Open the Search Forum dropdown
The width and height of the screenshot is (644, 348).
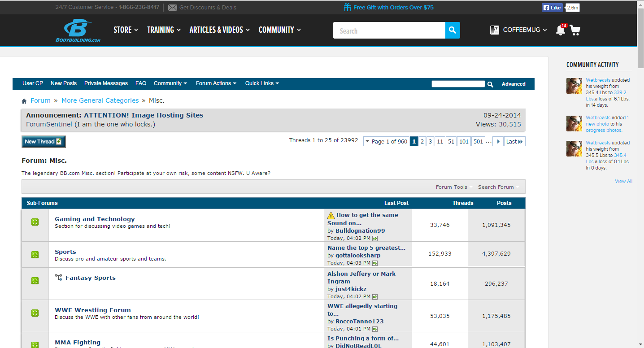pos(499,187)
